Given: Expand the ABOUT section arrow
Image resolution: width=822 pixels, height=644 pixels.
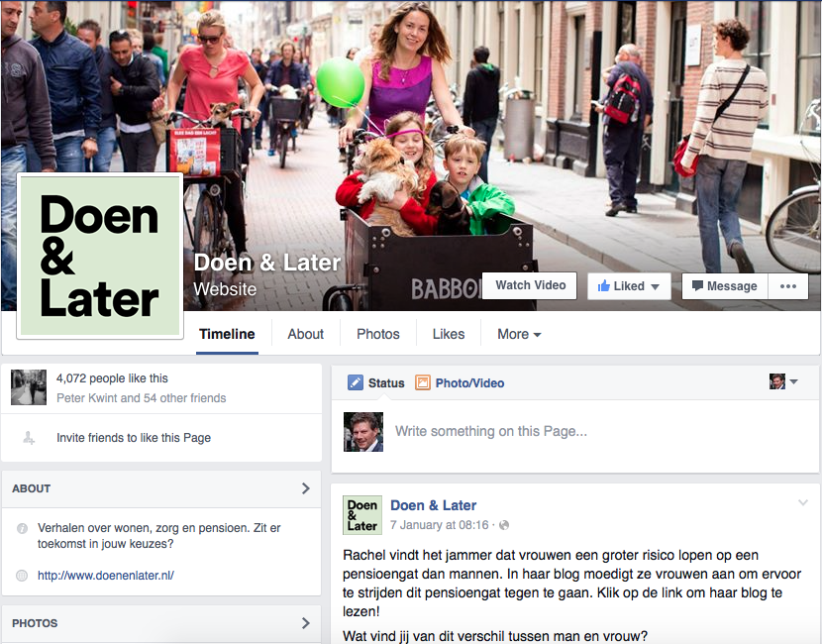Looking at the screenshot, I should [x=306, y=488].
